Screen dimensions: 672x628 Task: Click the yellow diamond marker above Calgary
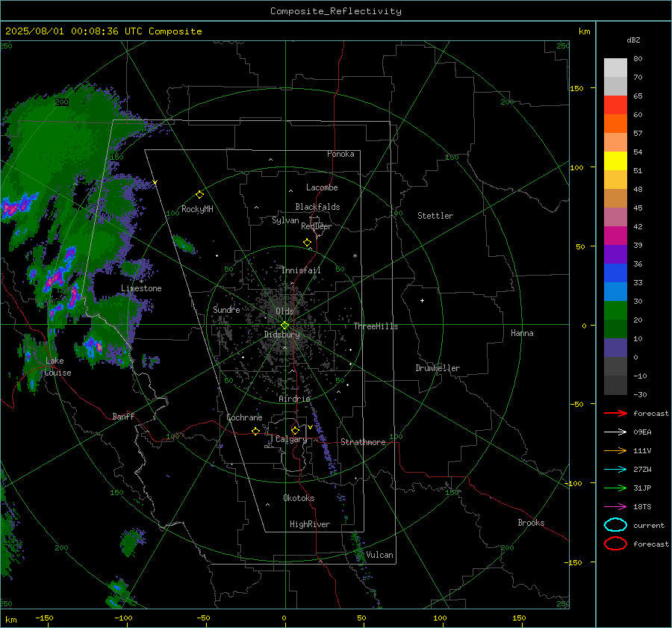295,430
